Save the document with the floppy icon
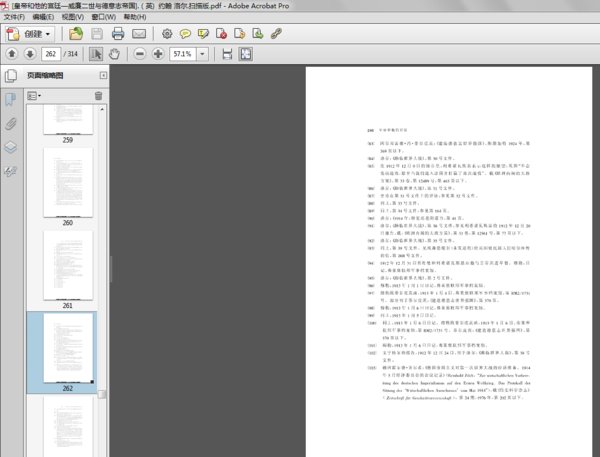The width and height of the screenshot is (600, 457). click(97, 34)
